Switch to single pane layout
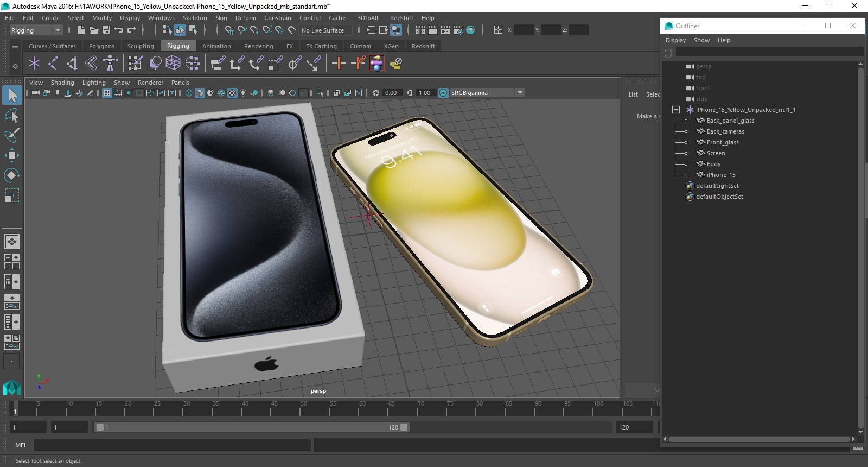Image resolution: width=868 pixels, height=467 pixels. [12, 241]
